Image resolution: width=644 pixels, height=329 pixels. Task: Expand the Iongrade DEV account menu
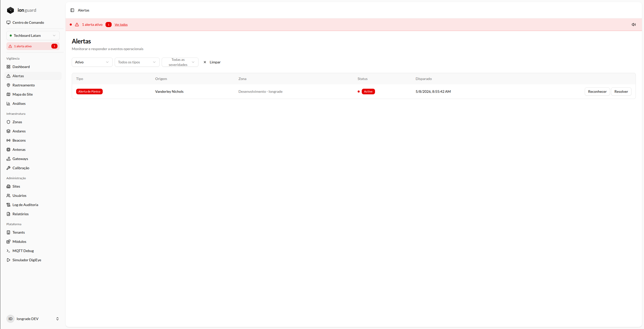coord(33,319)
